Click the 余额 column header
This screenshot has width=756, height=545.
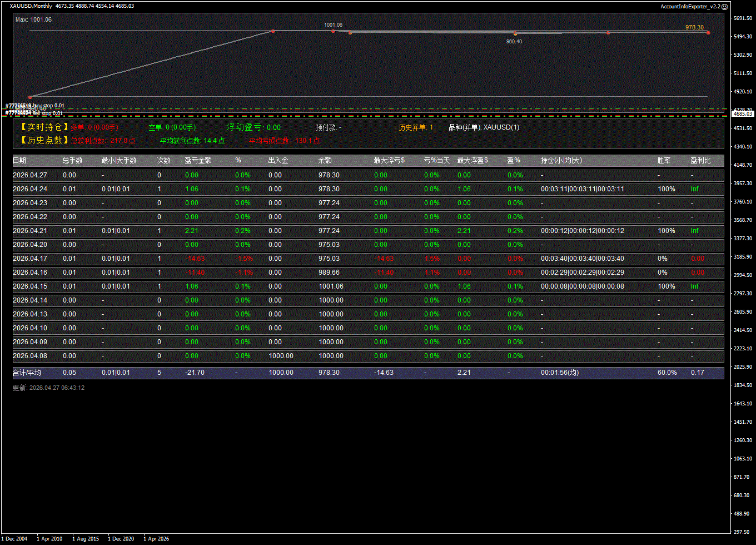coord(325,161)
